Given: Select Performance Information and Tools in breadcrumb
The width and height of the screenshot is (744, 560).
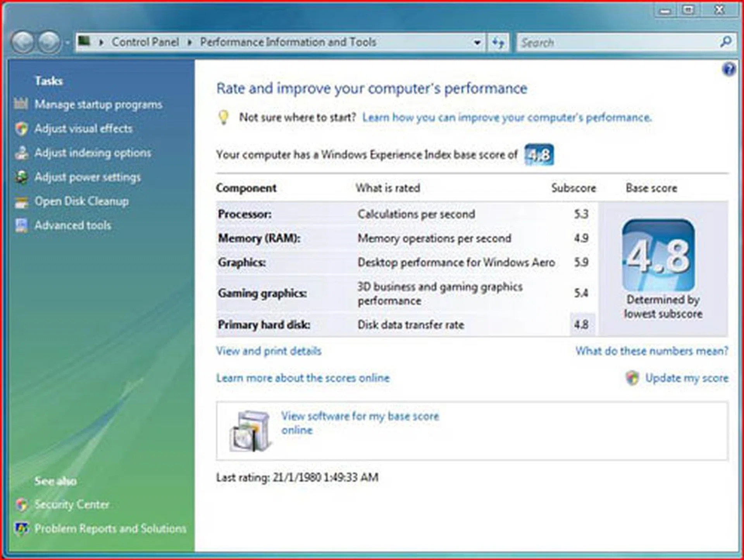Looking at the screenshot, I should click(288, 42).
